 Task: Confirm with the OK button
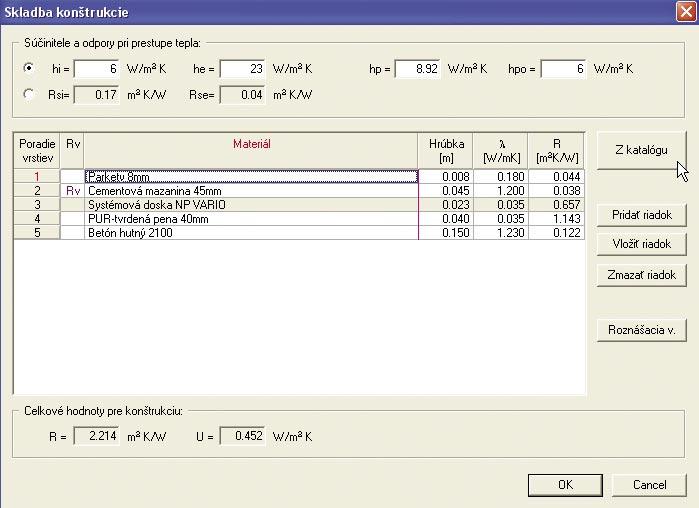(565, 485)
